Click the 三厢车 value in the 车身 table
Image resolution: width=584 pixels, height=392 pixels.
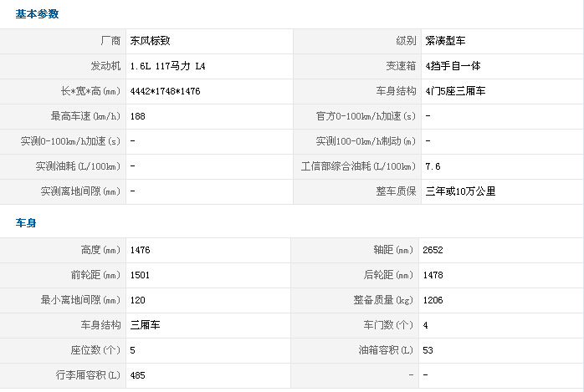click(x=145, y=325)
